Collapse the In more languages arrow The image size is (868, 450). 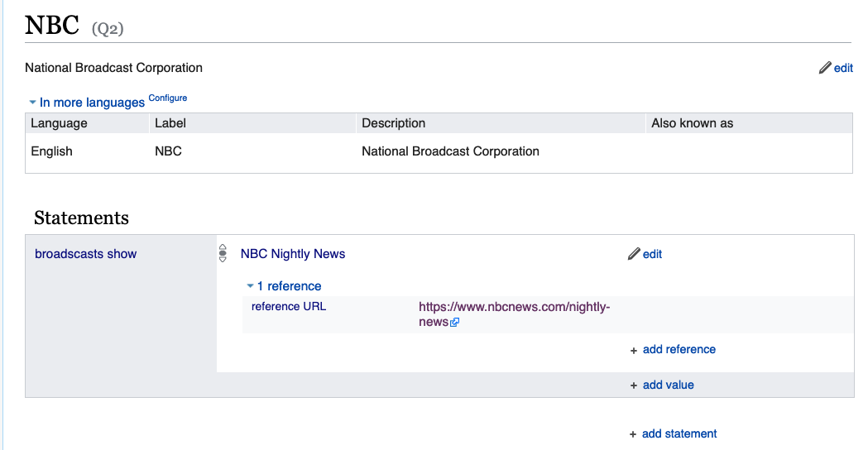coord(32,103)
